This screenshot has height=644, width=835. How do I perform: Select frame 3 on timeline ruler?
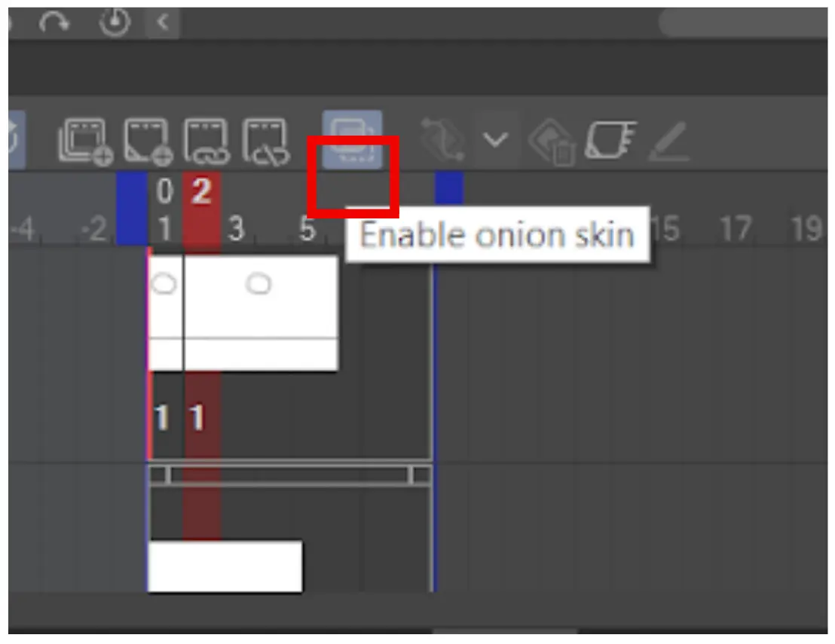pyautogui.click(x=236, y=229)
